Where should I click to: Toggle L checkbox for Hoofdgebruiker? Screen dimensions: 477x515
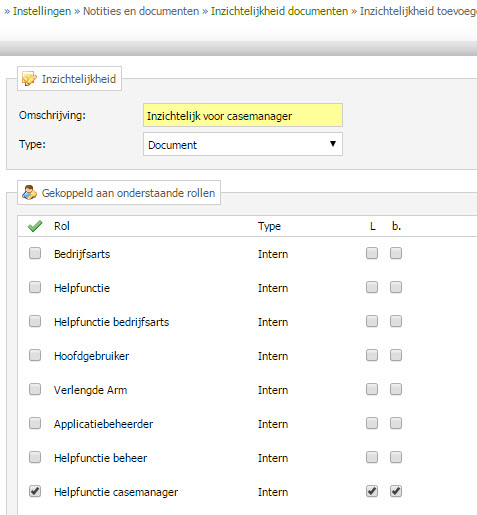[372, 355]
